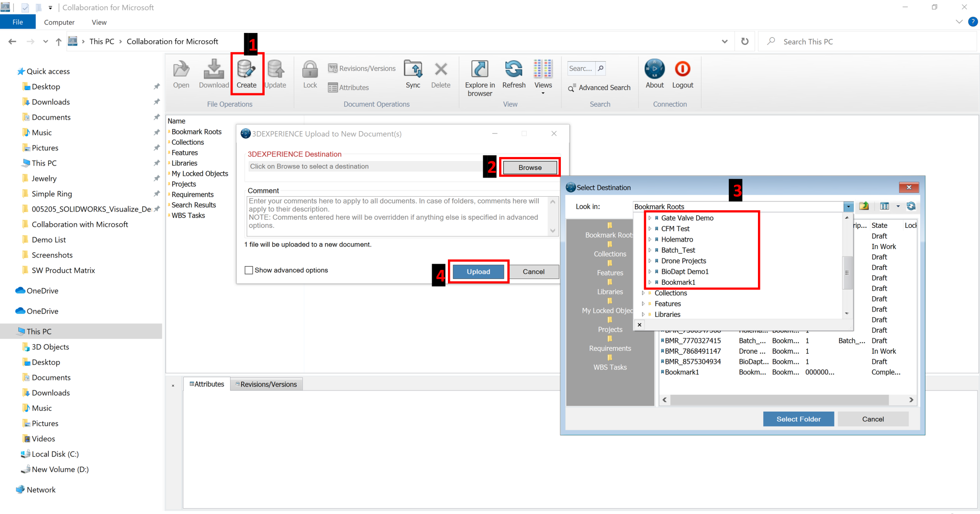Expand the Explorer ribbon chevron
Viewport: 980px width, 514px height.
click(959, 22)
